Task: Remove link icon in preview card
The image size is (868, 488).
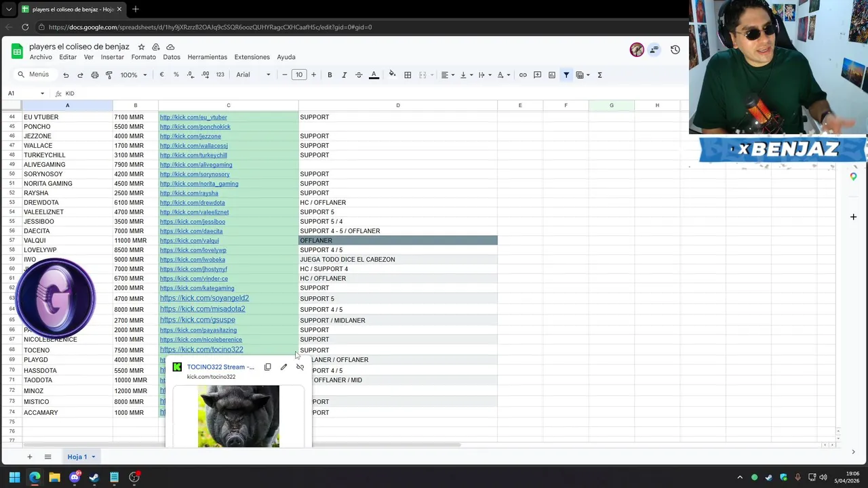Action: pyautogui.click(x=300, y=367)
